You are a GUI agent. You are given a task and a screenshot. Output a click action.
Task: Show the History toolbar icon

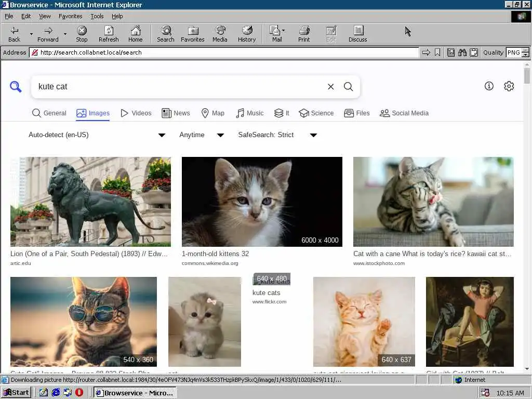pyautogui.click(x=247, y=34)
